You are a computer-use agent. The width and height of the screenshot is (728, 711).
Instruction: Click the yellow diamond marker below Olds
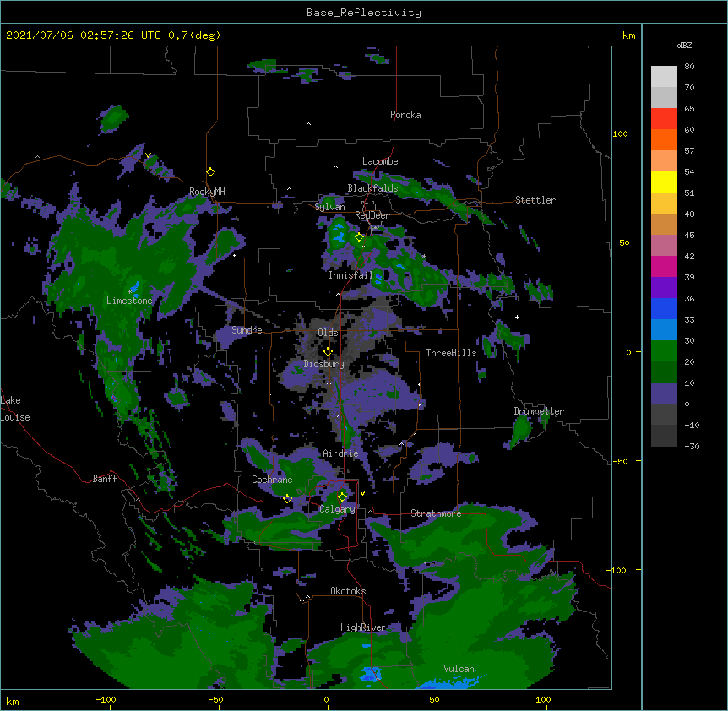[328, 351]
